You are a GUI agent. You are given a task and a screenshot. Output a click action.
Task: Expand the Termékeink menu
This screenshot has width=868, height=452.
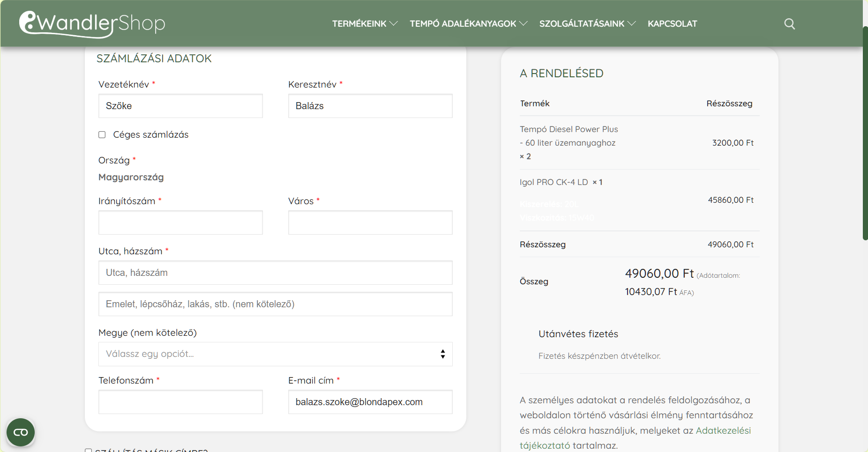pos(365,24)
